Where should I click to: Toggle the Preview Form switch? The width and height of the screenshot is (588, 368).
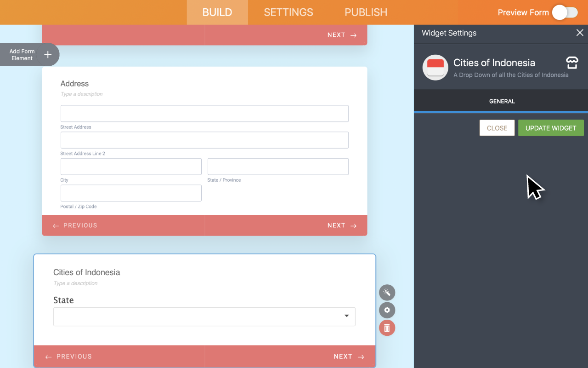point(565,12)
